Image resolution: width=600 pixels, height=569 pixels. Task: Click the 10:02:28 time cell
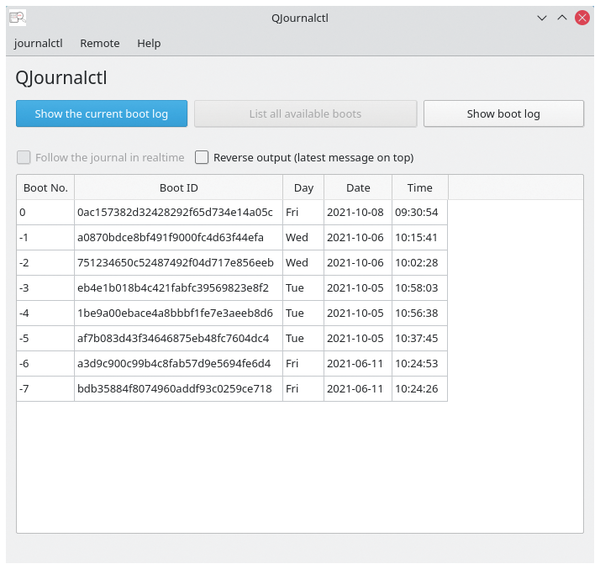pos(420,263)
